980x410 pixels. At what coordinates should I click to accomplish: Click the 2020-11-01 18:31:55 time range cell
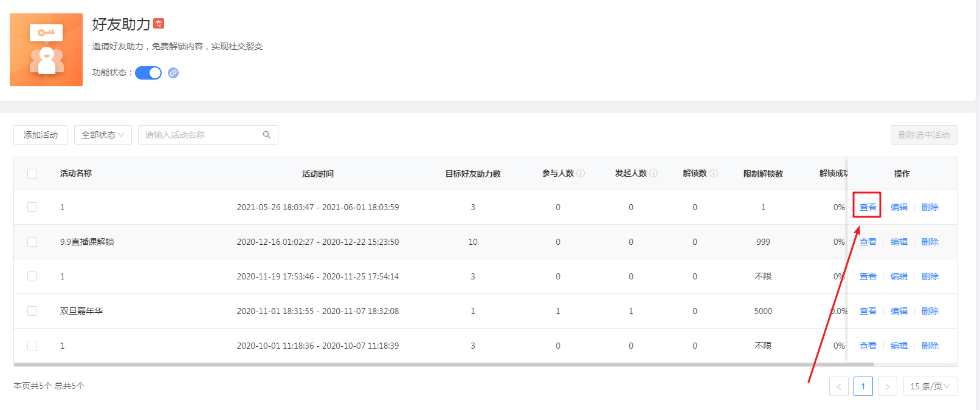[318, 311]
